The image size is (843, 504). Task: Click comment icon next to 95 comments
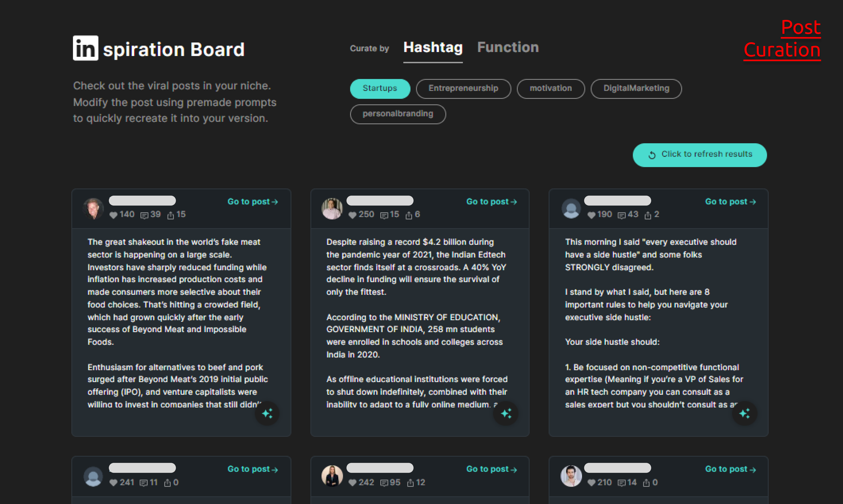tap(384, 483)
